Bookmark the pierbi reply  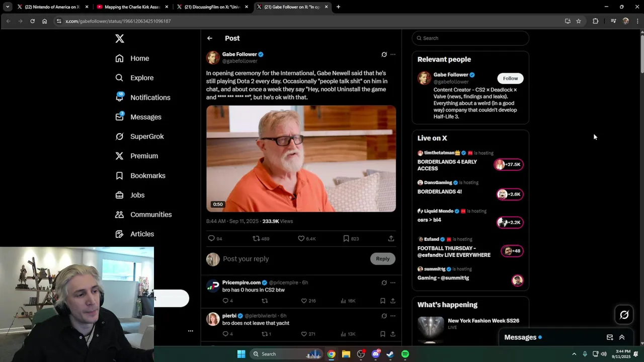click(x=382, y=334)
